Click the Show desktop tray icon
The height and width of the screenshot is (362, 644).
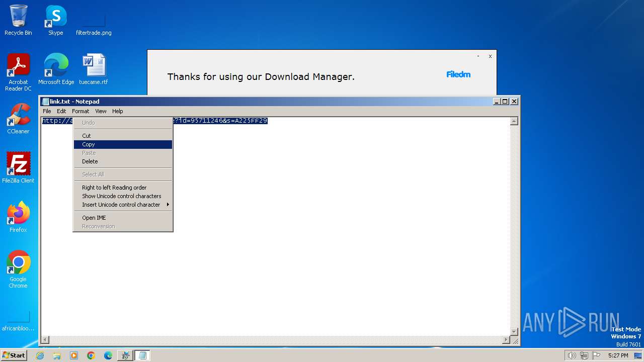tap(638, 355)
